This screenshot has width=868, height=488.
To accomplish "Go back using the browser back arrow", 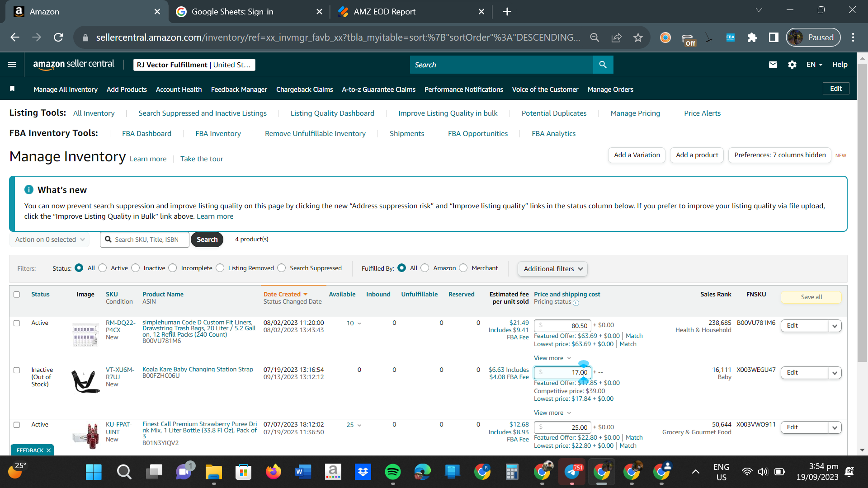I will (15, 38).
